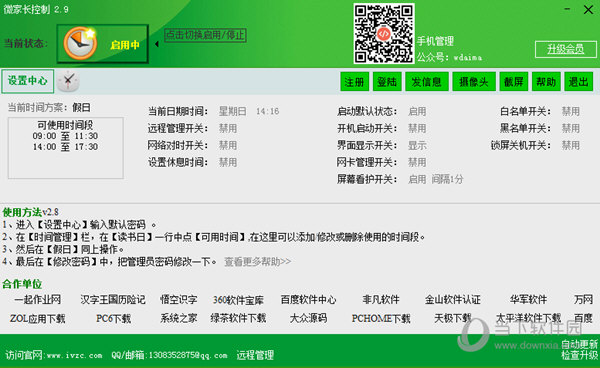Click the 升级会员 button
Viewport: 600px width, 368px height.
coord(566,49)
